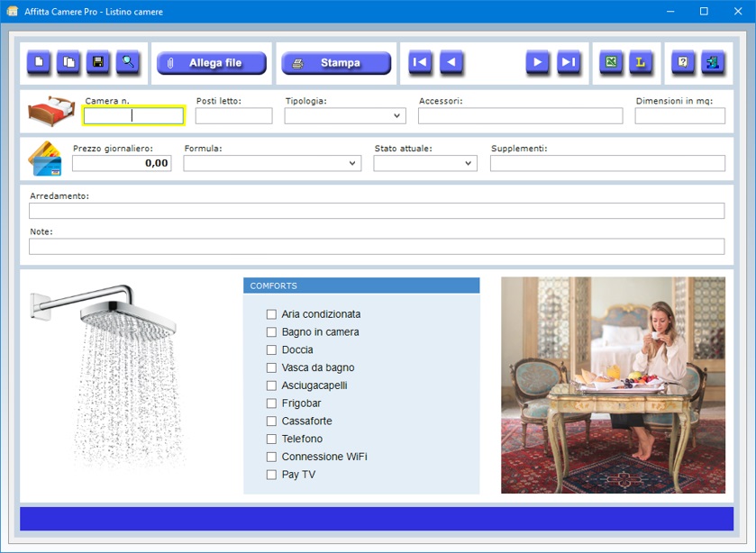Click the search magnifier icon

point(128,62)
